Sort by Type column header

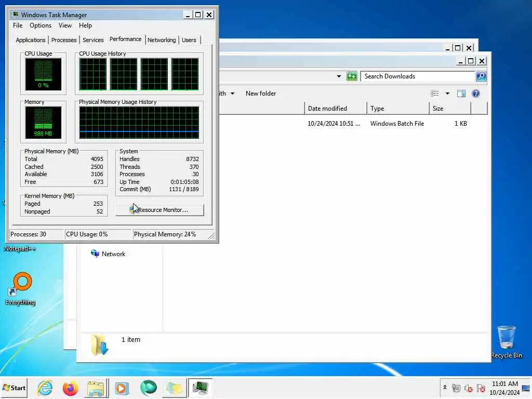click(398, 109)
